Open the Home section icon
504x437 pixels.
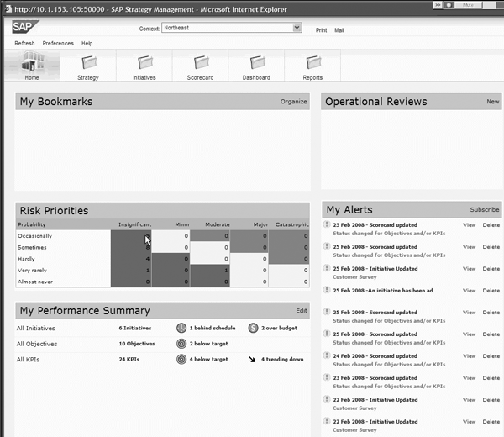point(32,62)
